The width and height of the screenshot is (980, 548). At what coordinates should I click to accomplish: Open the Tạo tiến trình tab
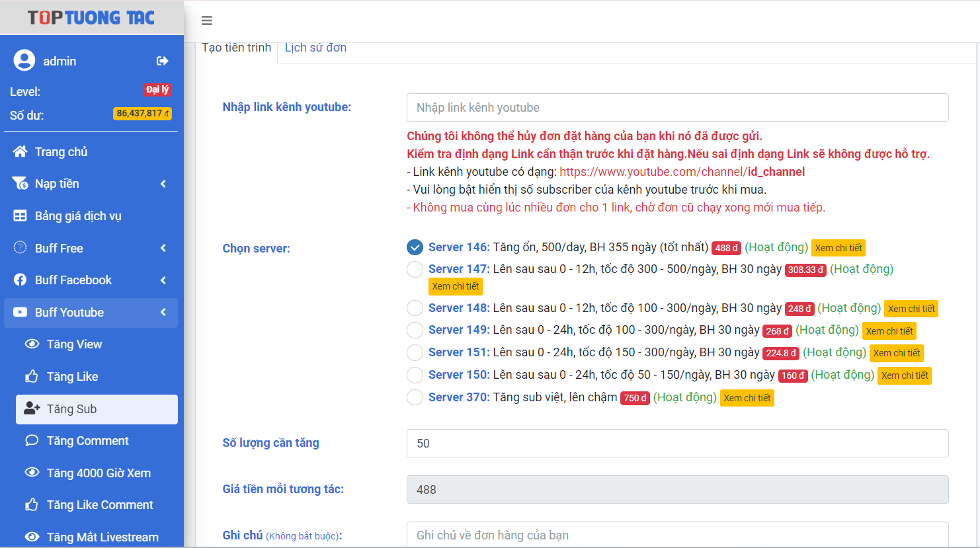tap(237, 48)
